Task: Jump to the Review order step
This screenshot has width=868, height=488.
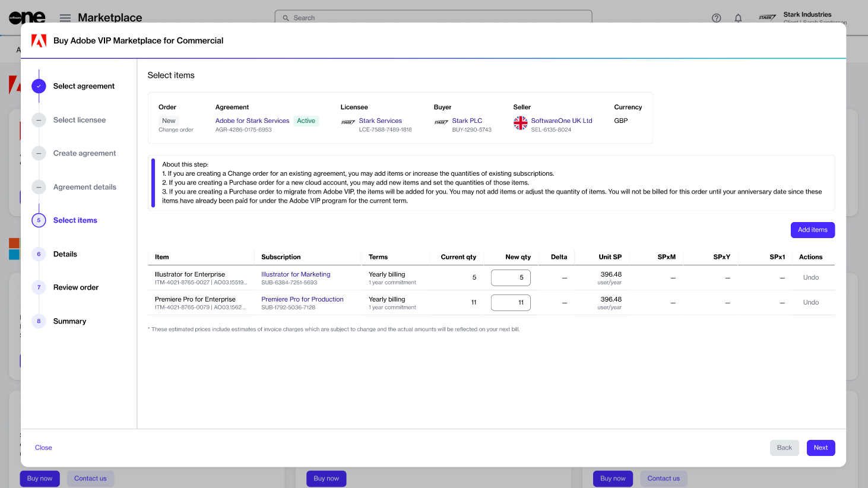Action: 76,287
